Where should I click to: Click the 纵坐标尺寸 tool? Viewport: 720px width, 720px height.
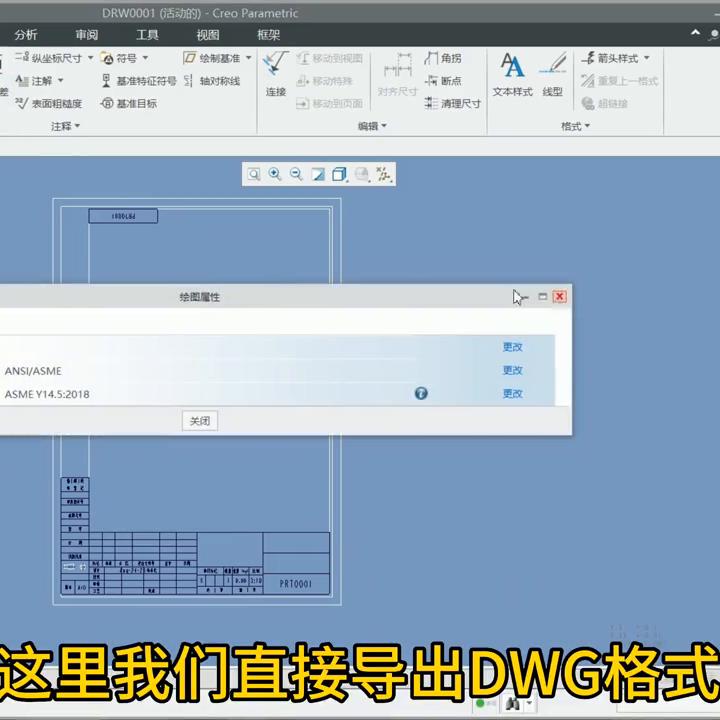pos(48,58)
